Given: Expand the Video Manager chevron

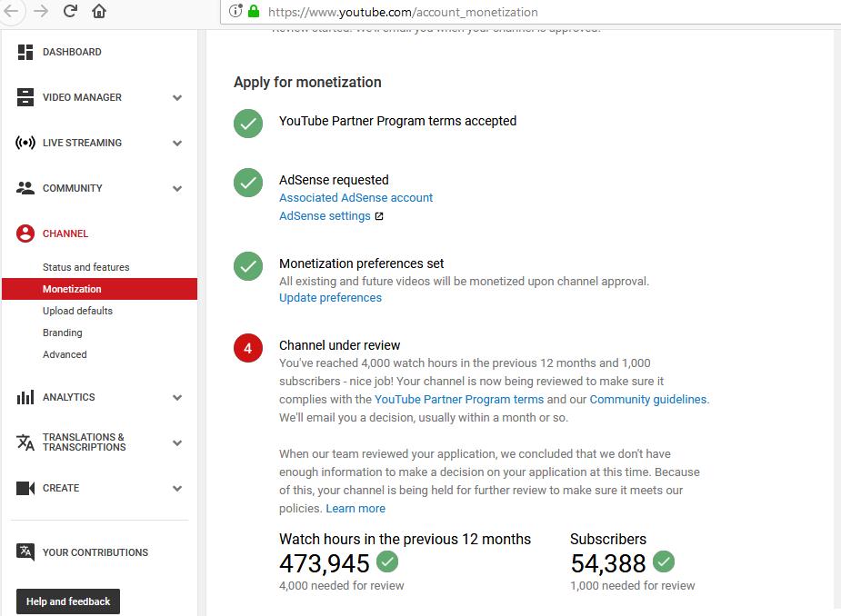Looking at the screenshot, I should [177, 97].
